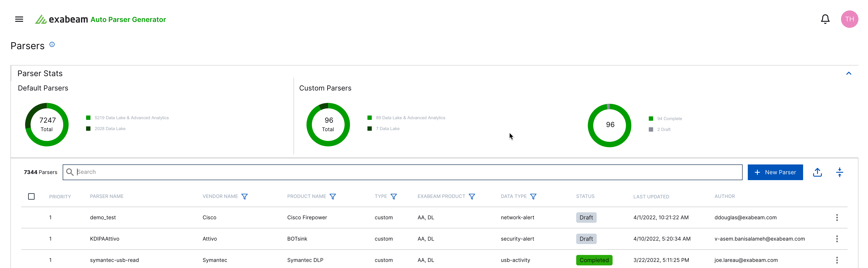Open the Type column filter
The height and width of the screenshot is (268, 868).
pyautogui.click(x=393, y=197)
